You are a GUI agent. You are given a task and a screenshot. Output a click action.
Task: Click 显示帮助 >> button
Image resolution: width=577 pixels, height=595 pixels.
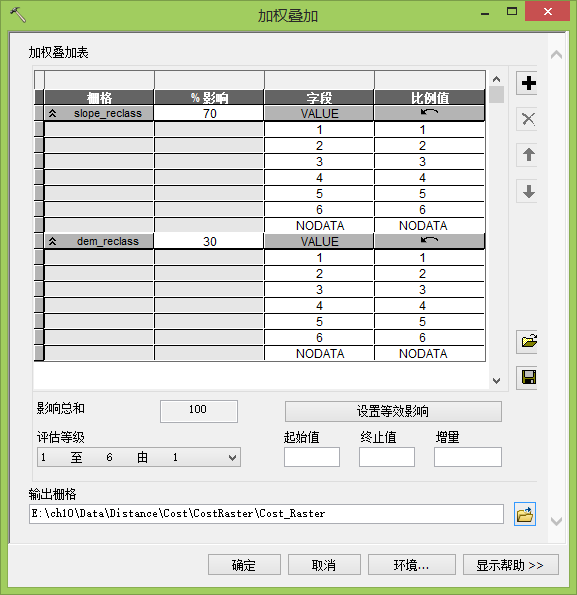point(511,565)
